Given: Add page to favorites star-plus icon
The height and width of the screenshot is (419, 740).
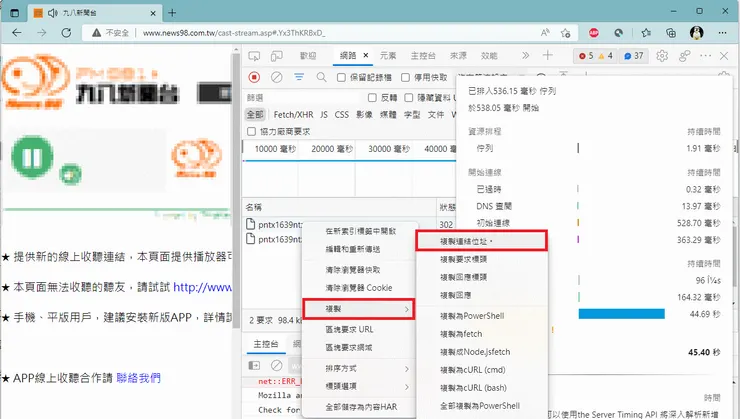Looking at the screenshot, I should click(565, 33).
